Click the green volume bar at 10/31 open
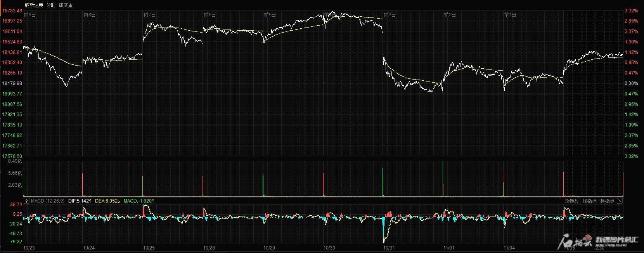This screenshot has width=644, height=253. (383, 182)
